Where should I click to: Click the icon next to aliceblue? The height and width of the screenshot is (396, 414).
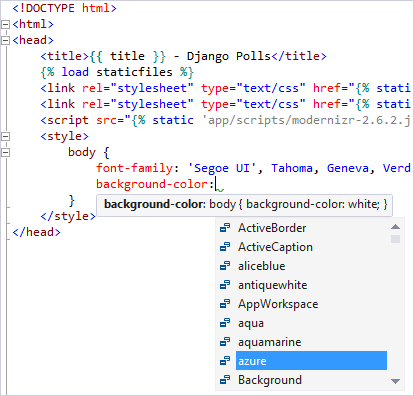point(225,266)
